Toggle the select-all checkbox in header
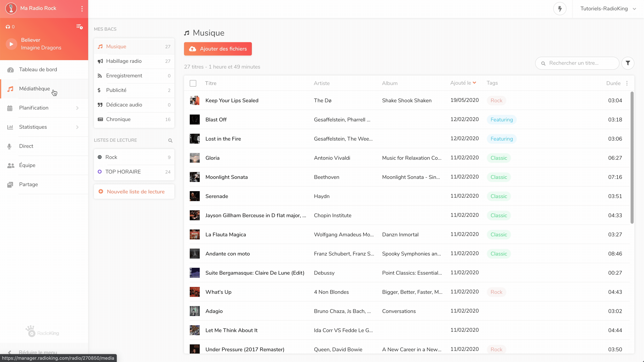Screen dimensions: 644x362 193,83
